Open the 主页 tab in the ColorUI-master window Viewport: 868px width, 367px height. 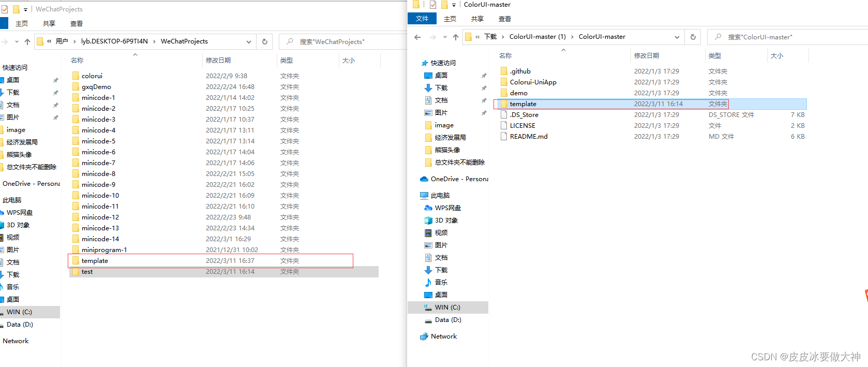pyautogui.click(x=450, y=19)
